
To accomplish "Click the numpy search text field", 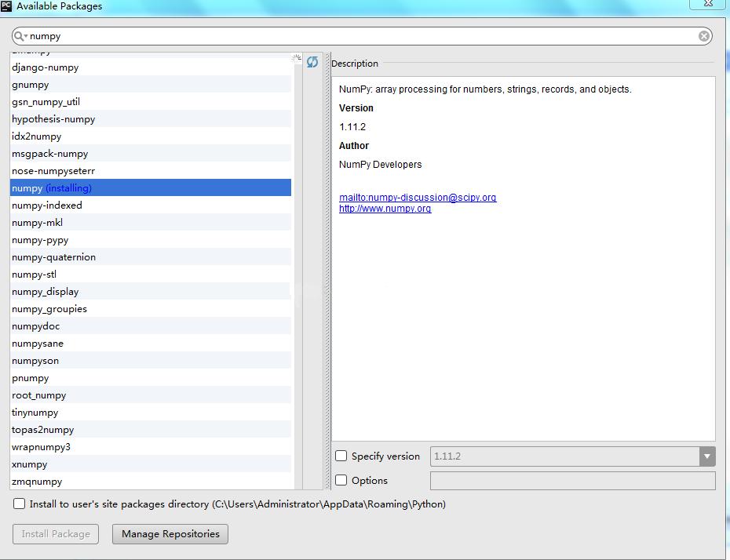I will pos(361,36).
